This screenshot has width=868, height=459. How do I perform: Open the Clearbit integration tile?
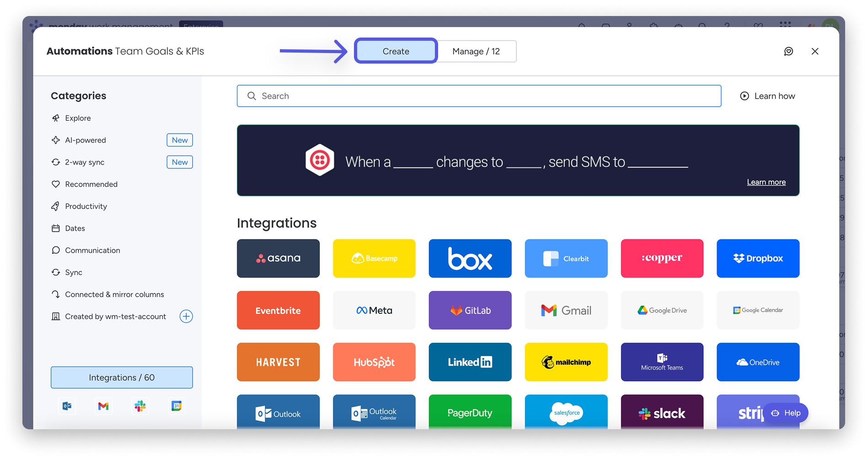[566, 259]
